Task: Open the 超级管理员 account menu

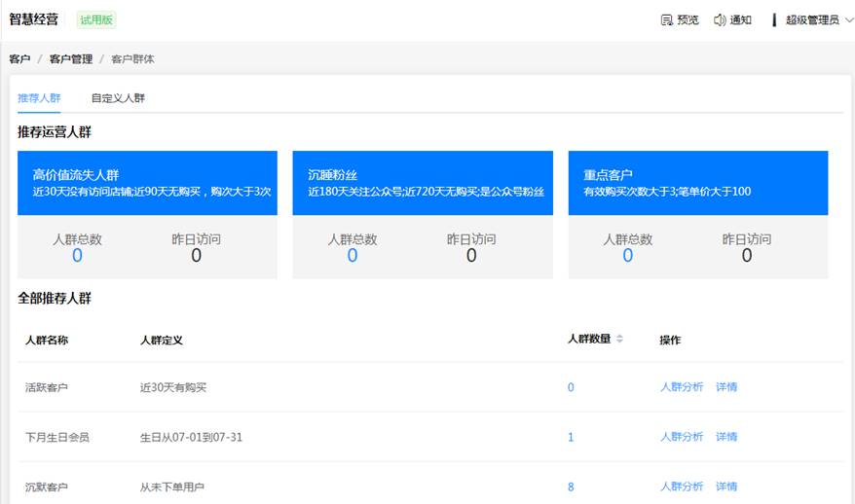Action: [812, 20]
